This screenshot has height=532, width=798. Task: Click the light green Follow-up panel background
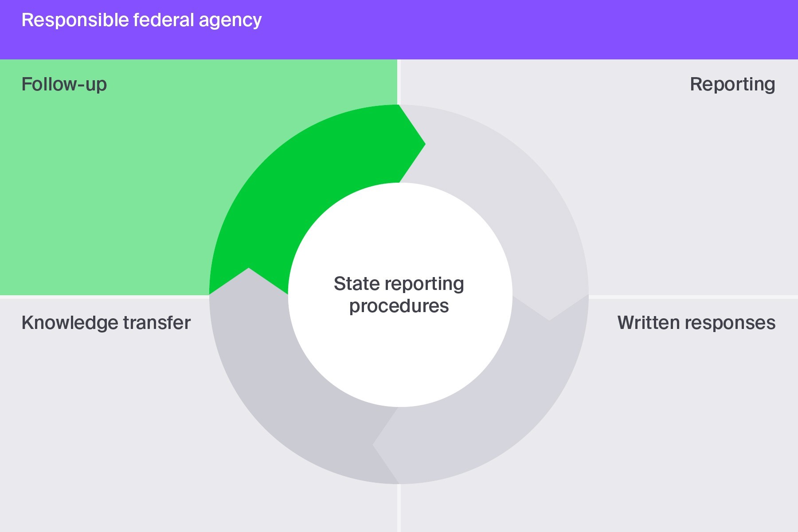pos(111,199)
